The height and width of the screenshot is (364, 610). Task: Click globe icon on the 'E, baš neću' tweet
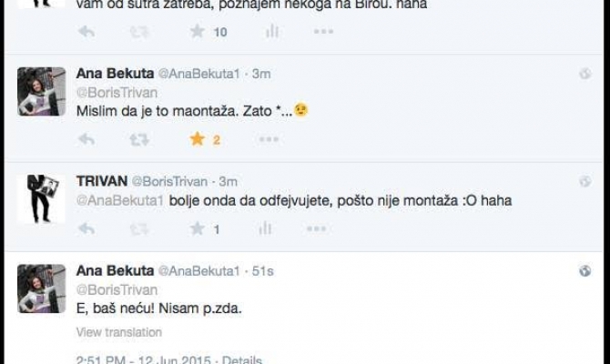tap(586, 270)
